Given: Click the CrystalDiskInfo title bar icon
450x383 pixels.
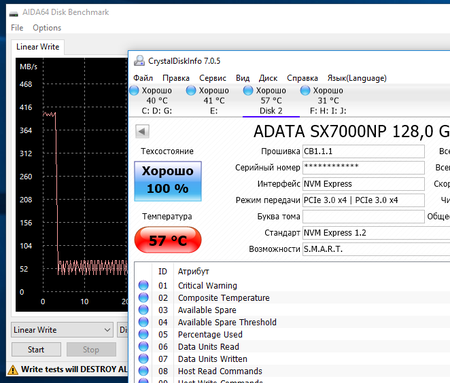Looking at the screenshot, I should 139,61.
